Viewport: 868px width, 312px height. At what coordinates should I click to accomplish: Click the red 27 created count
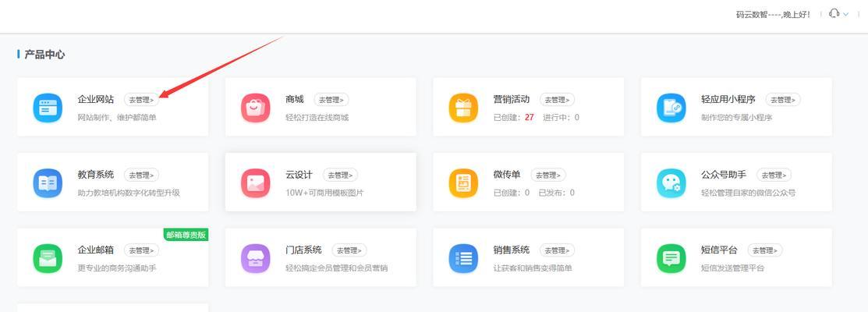pyautogui.click(x=530, y=117)
